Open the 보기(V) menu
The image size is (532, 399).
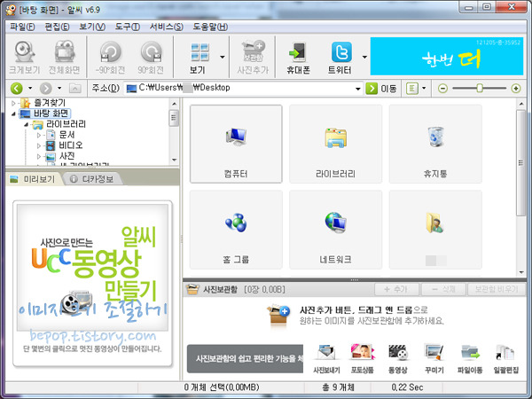pos(92,27)
